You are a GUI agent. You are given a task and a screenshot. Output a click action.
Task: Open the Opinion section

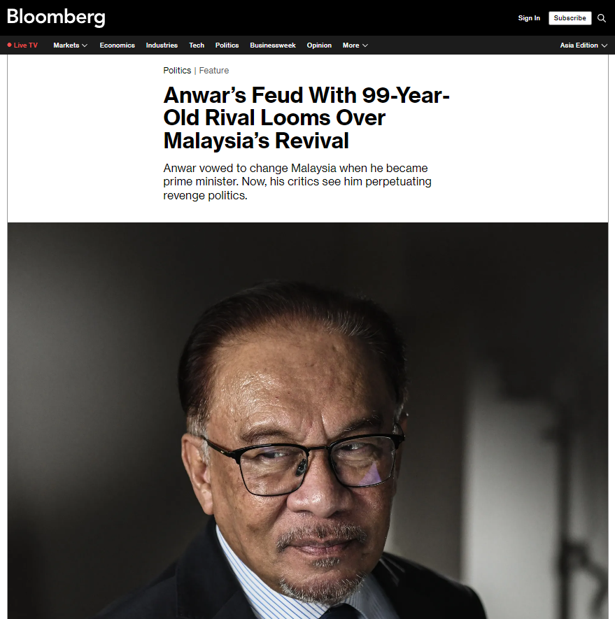[319, 45]
